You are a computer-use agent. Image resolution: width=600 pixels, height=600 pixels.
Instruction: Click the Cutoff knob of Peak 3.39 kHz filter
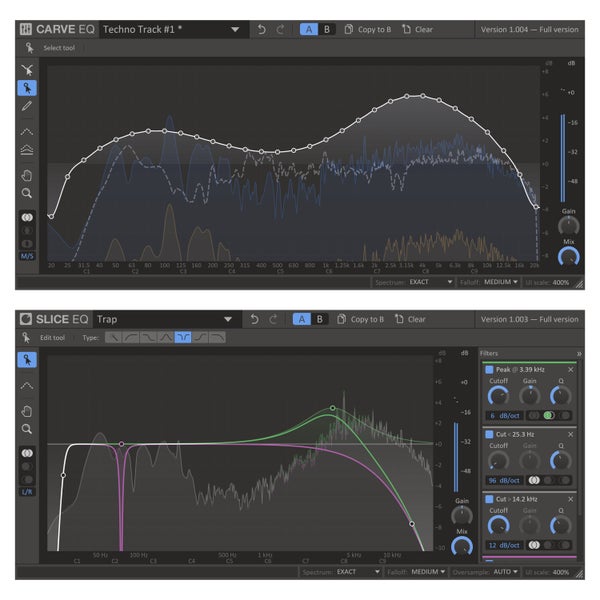tap(498, 395)
